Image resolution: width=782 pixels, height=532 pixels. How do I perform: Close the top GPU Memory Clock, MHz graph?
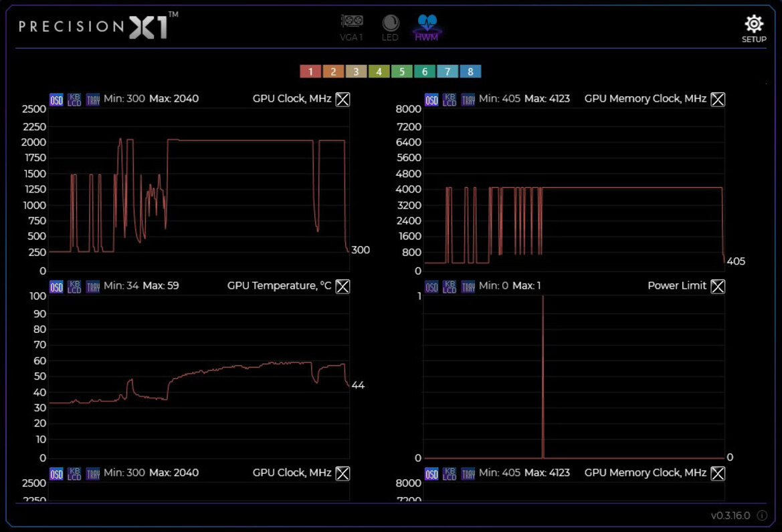(718, 100)
